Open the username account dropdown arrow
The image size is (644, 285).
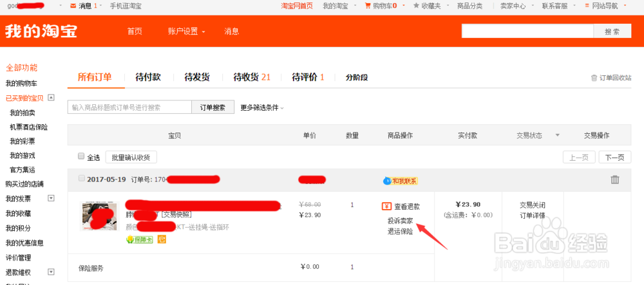pyautogui.click(x=61, y=6)
